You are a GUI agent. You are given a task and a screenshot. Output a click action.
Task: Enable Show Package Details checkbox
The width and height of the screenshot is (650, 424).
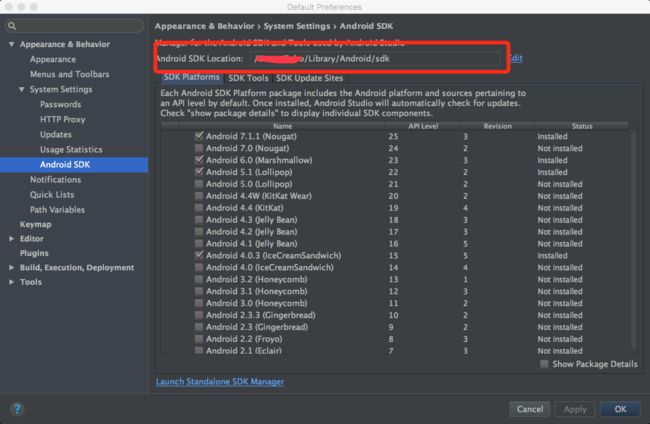pos(544,364)
